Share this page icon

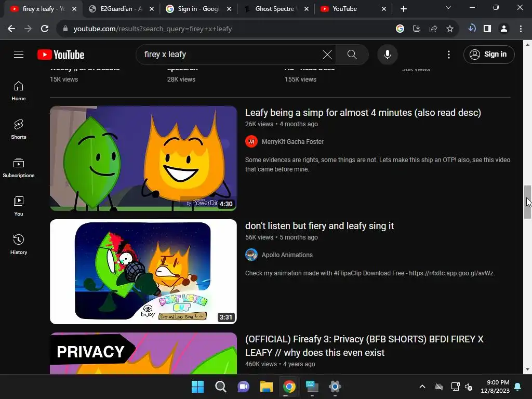pyautogui.click(x=433, y=29)
